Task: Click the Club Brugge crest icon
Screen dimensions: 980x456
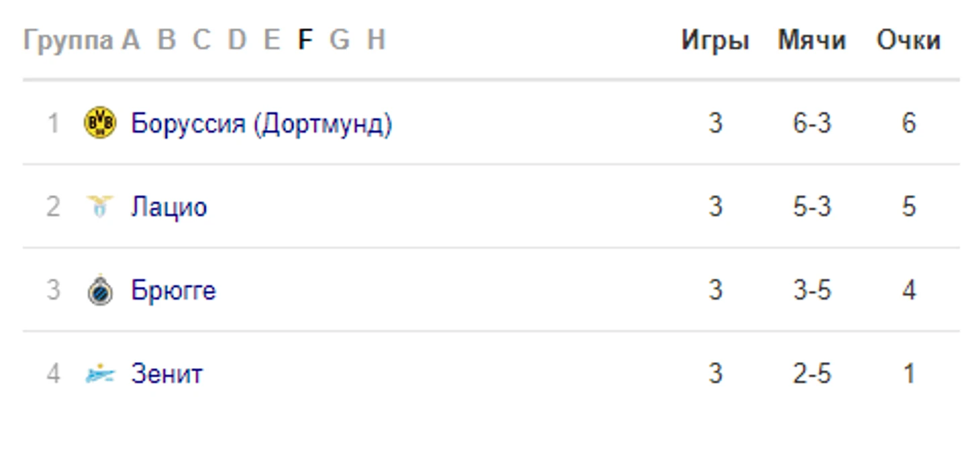Action: pyautogui.click(x=100, y=290)
